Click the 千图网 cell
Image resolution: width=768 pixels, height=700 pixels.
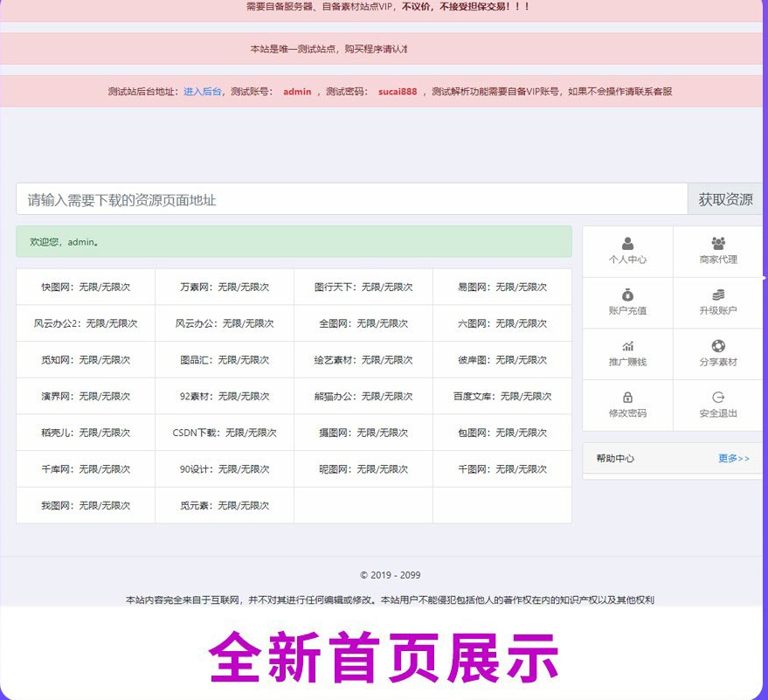coord(502,469)
